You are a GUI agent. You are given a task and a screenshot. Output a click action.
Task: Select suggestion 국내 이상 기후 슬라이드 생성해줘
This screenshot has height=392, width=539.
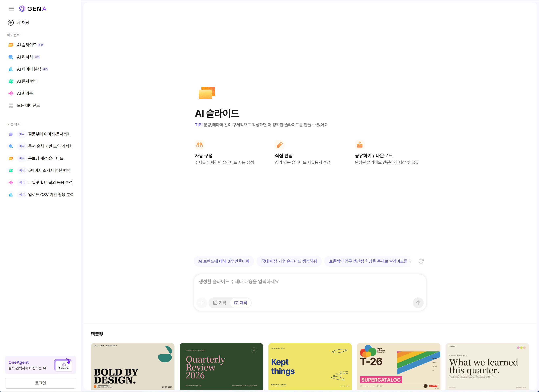click(x=289, y=261)
